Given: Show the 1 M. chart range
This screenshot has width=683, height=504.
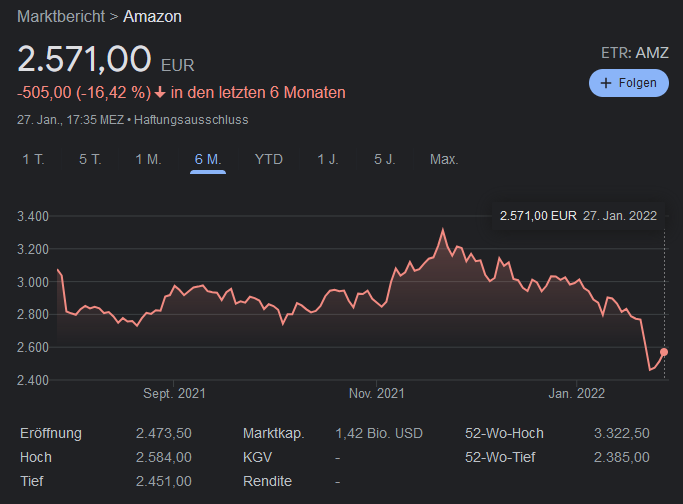Looking at the screenshot, I should point(148,159).
